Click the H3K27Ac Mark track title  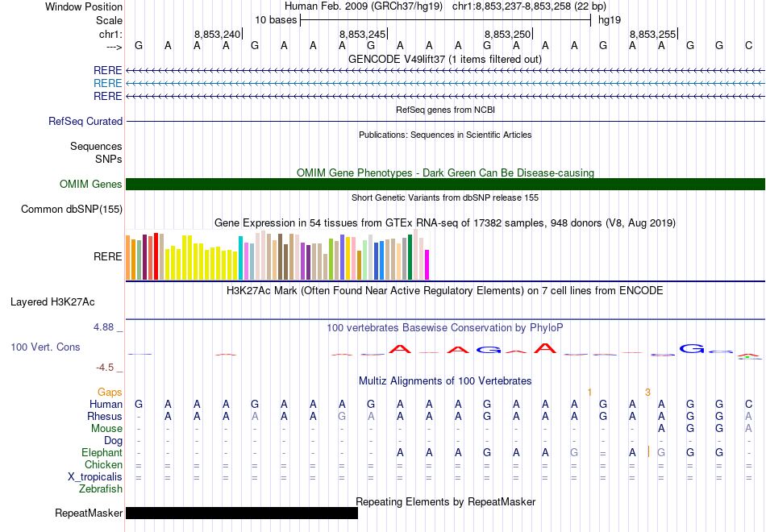(444, 291)
